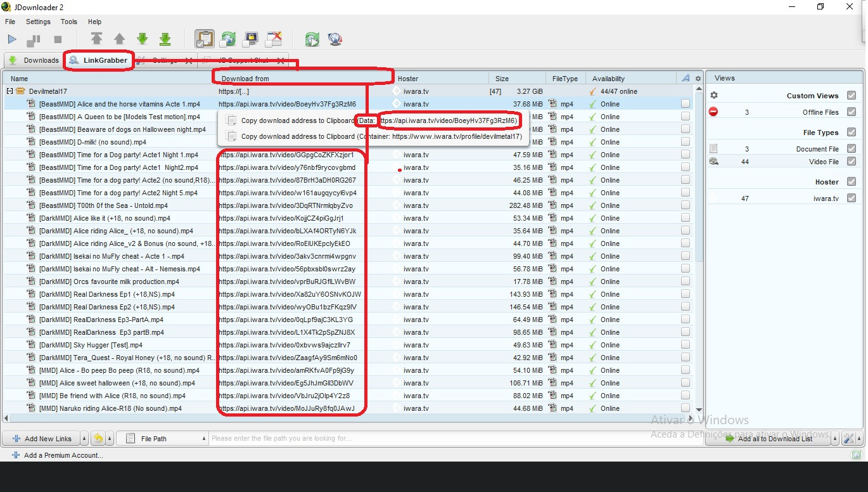Click the tools icon next to Add all
Viewport: 868px width, 492px height.
click(848, 439)
